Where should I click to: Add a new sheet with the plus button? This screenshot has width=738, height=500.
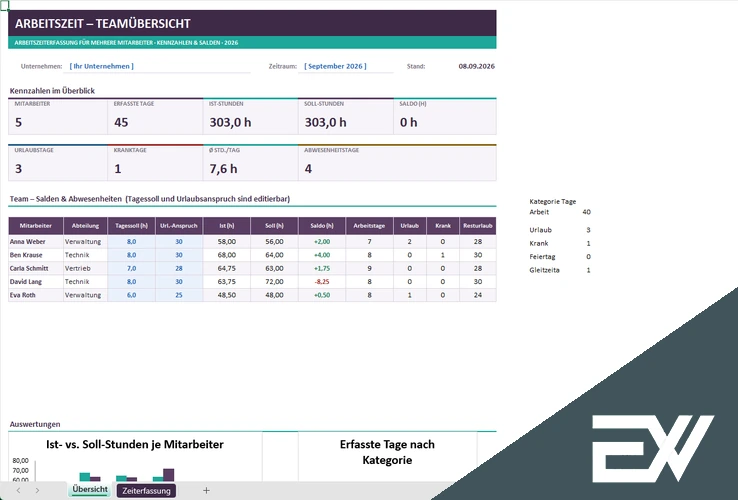pyautogui.click(x=206, y=491)
